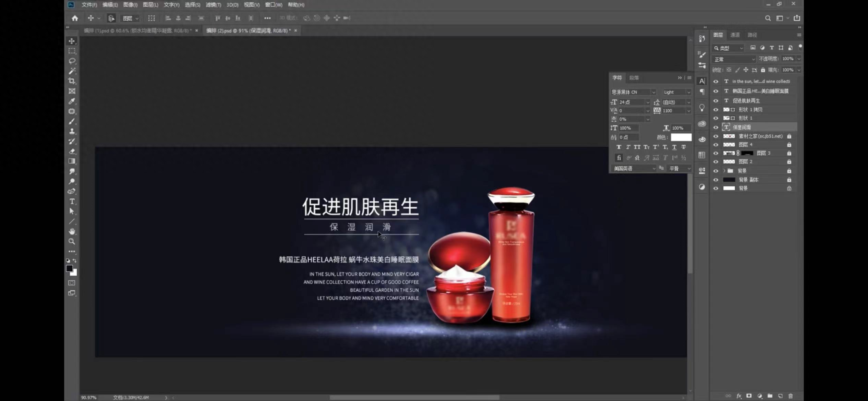Select the Gradient tool
Viewport: 868px width, 401px height.
coord(72,161)
